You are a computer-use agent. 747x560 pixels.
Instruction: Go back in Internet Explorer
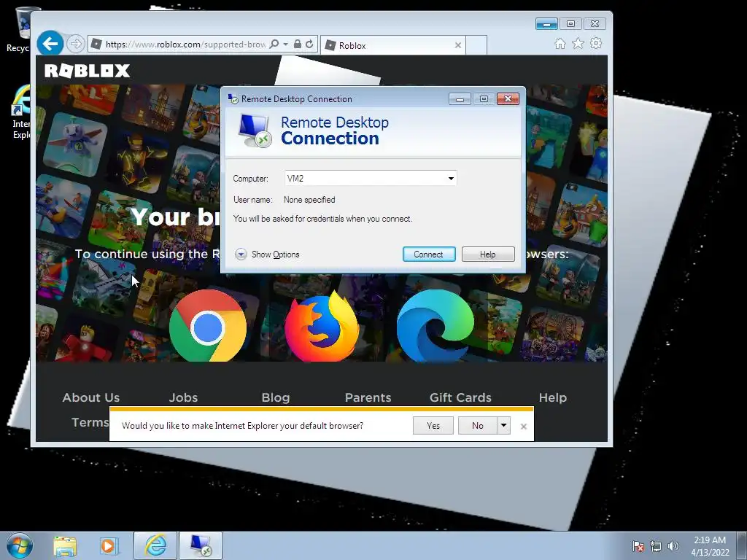point(50,44)
